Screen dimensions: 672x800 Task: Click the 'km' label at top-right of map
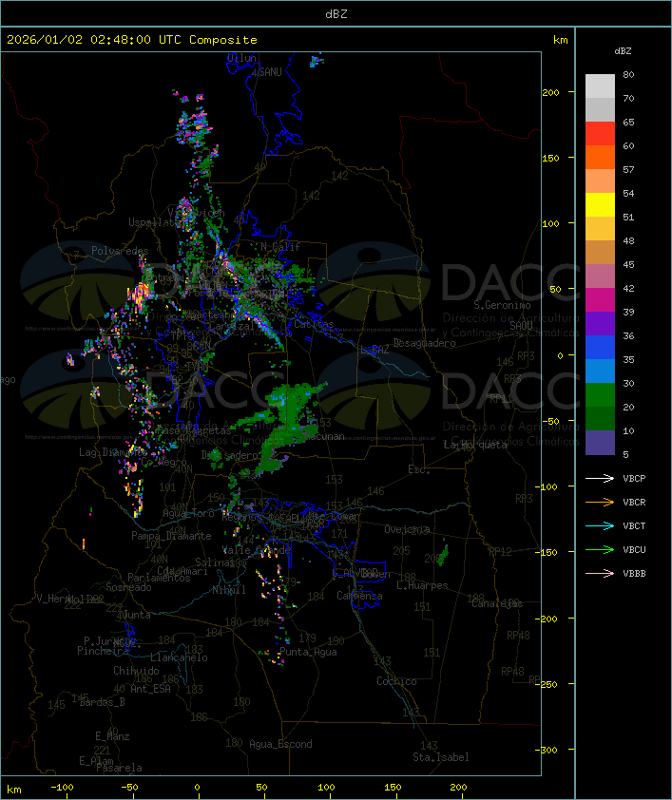(560, 40)
